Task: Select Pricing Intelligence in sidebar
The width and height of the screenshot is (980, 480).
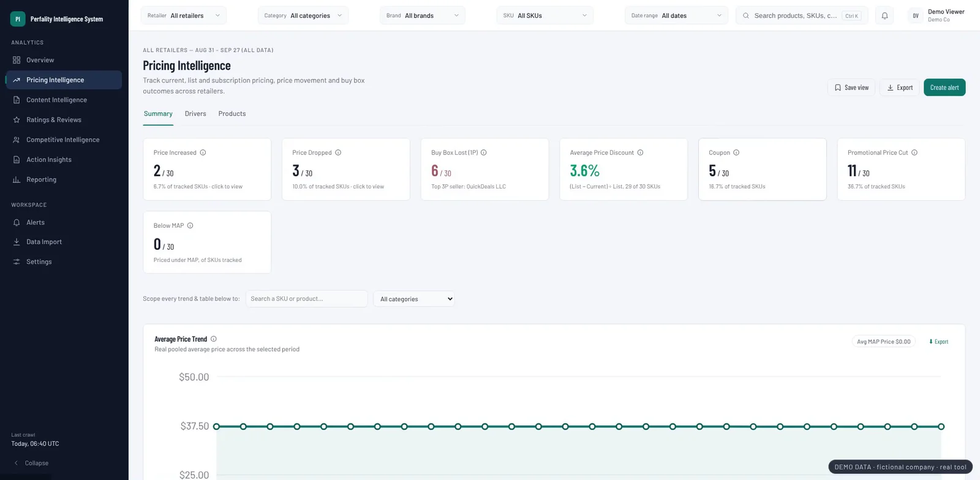Action: coord(64,80)
